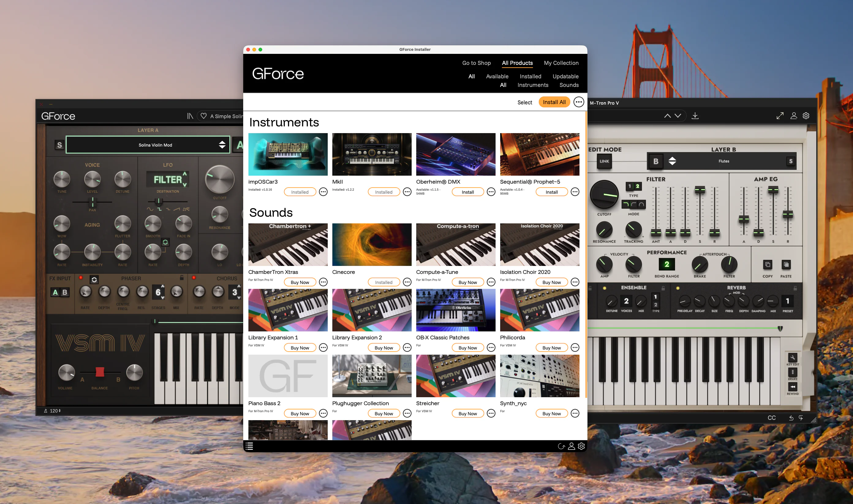Toggle the Ensemble on/off yellow LED
853x504 pixels.
pyautogui.click(x=604, y=288)
